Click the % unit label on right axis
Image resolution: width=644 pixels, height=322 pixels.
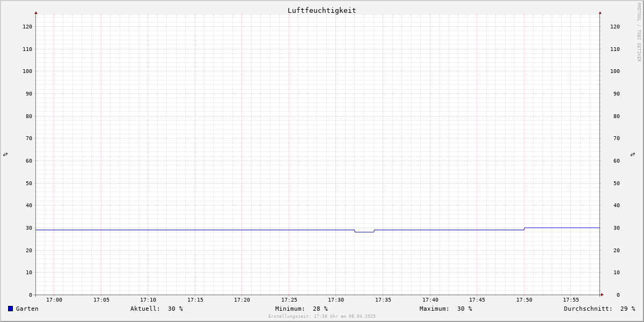[633, 155]
